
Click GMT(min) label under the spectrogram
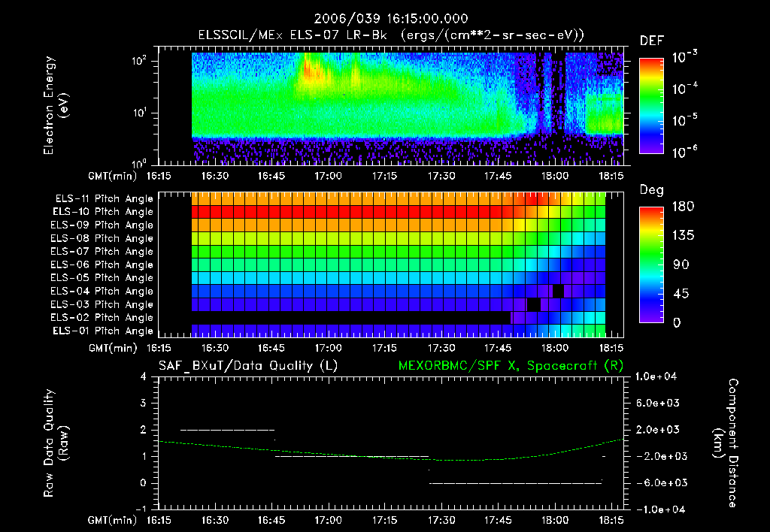(x=113, y=176)
